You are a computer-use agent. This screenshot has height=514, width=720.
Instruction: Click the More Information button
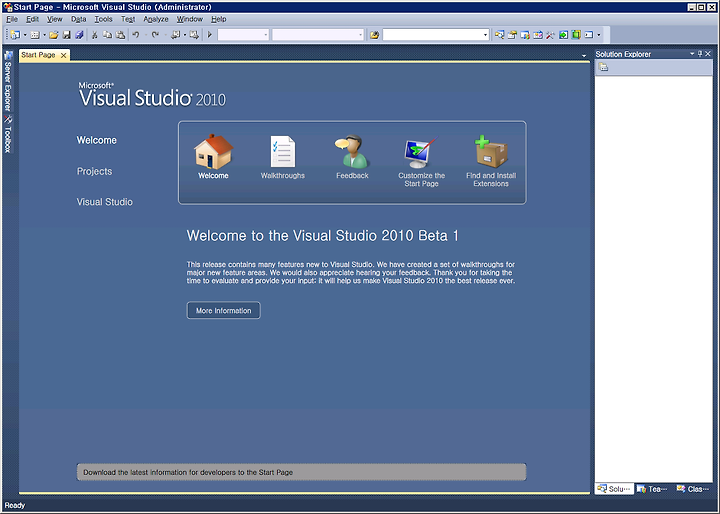coord(224,311)
